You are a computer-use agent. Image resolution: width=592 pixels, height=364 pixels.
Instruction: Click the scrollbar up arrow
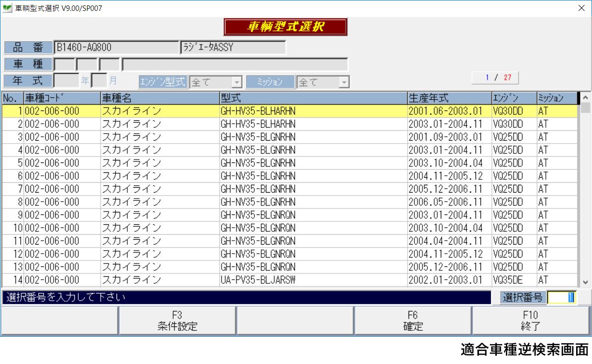pyautogui.click(x=585, y=98)
